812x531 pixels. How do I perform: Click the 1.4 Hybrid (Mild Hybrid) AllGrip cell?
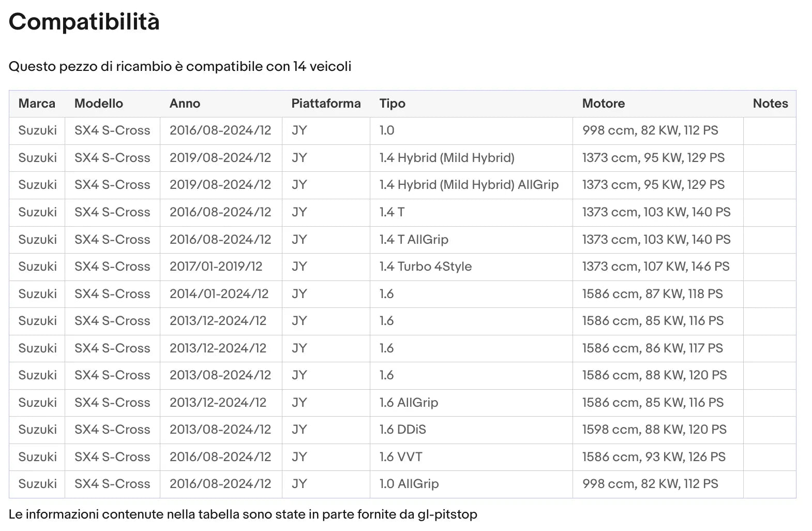(469, 185)
